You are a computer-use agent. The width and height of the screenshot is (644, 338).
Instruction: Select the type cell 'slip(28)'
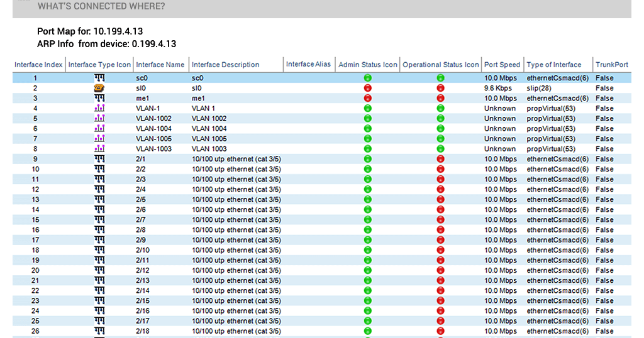pos(539,88)
